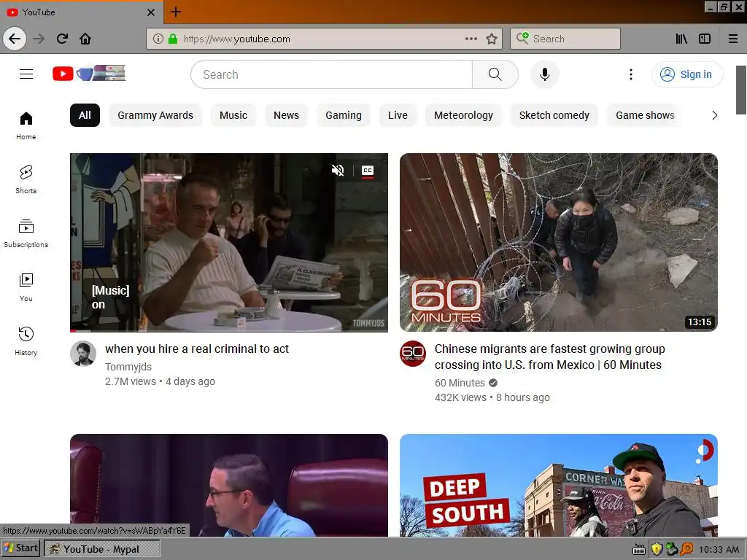Unmute the preview video with speaker icon
Viewport: 747px width, 560px height.
(x=338, y=170)
